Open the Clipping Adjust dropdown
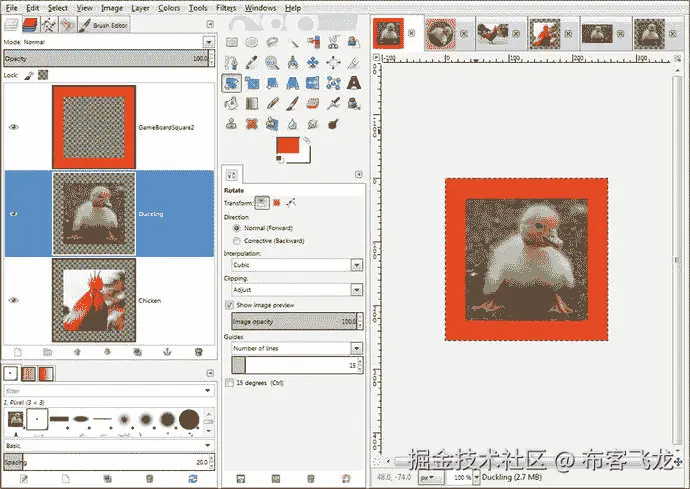690x489 pixels. 356,290
